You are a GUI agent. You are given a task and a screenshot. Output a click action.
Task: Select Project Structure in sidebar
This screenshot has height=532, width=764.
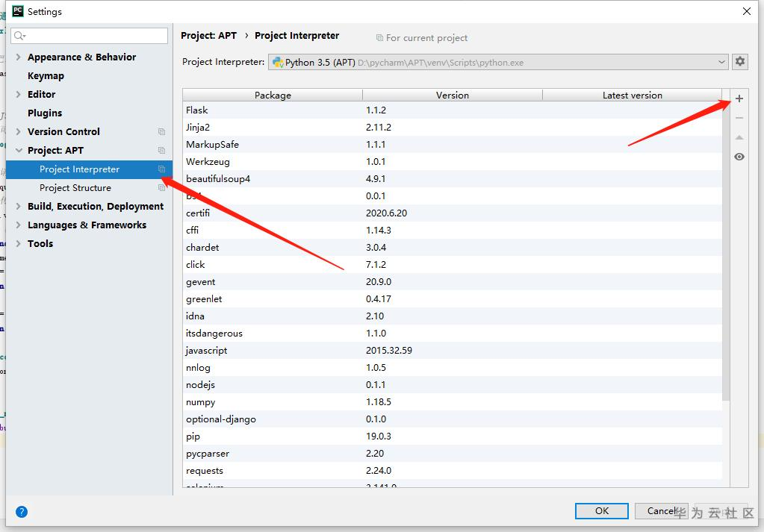click(x=75, y=188)
